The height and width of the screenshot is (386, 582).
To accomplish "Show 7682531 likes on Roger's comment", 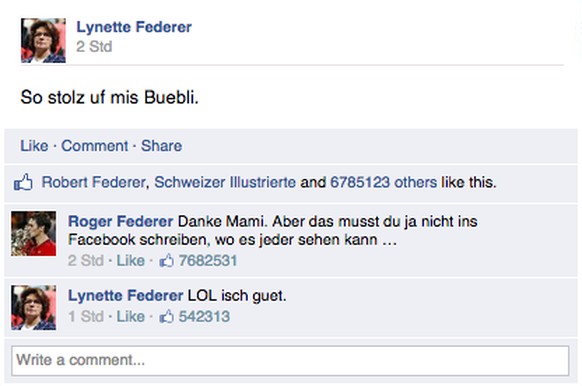I will pyautogui.click(x=208, y=261).
